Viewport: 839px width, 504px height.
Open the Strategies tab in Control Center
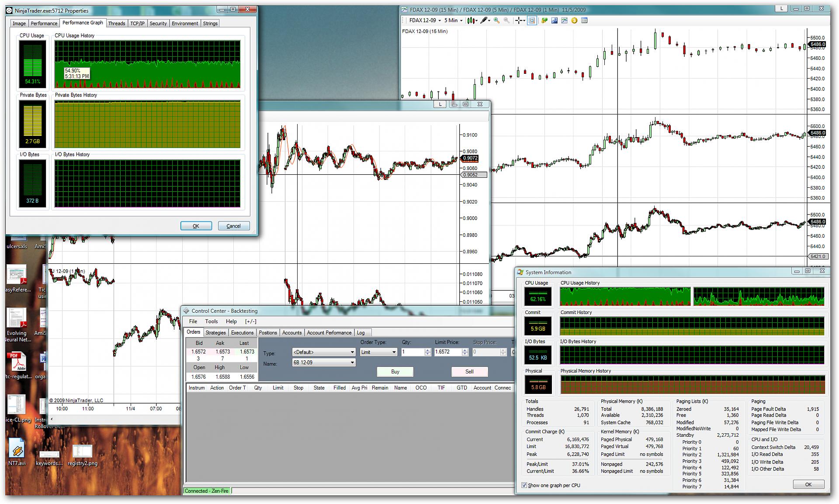(x=215, y=333)
